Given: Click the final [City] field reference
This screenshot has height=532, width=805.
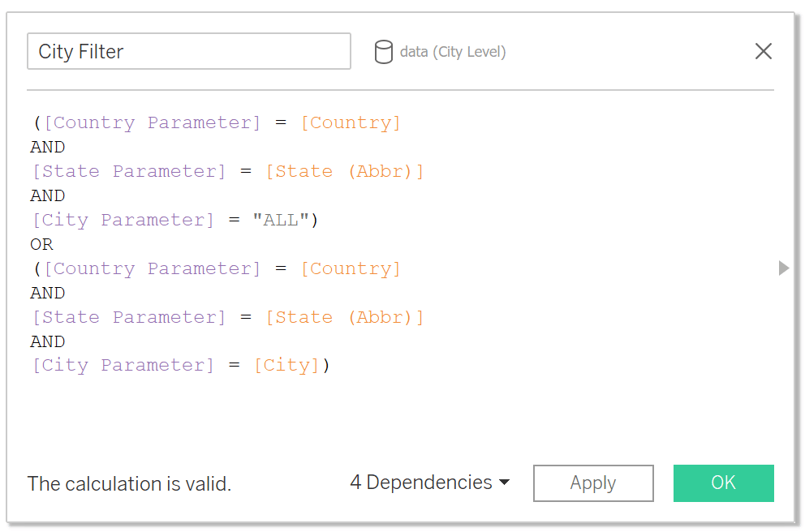Looking at the screenshot, I should (x=287, y=366).
